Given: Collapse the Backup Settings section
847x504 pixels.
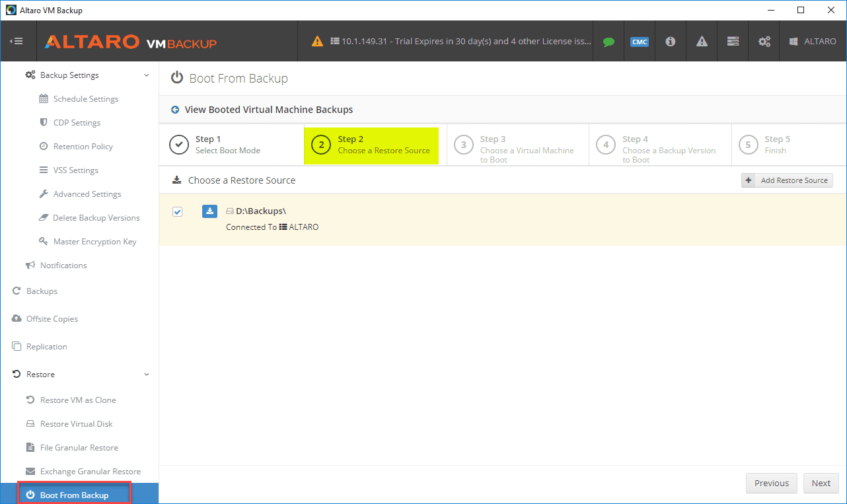Looking at the screenshot, I should click(146, 75).
